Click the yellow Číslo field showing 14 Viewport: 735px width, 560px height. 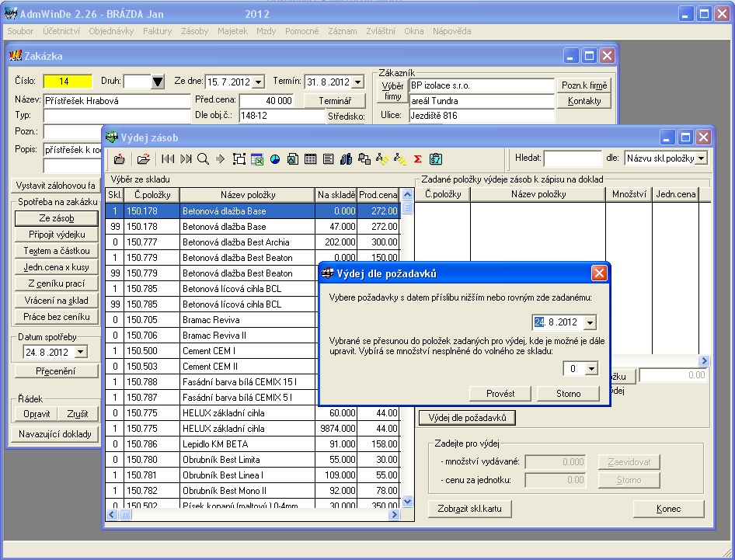coord(68,81)
